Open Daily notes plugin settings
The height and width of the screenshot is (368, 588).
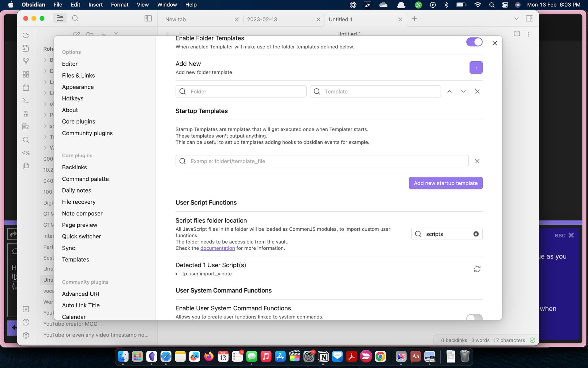[x=77, y=190]
